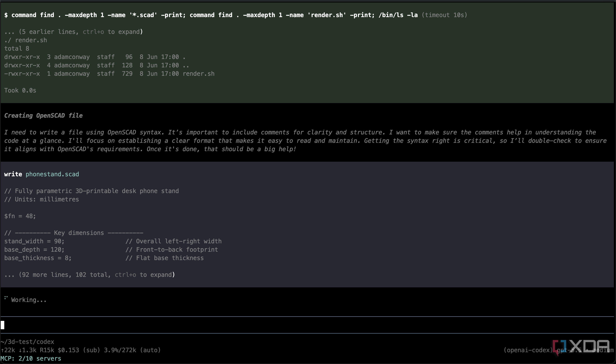Click the Working spinner icon

(6, 298)
